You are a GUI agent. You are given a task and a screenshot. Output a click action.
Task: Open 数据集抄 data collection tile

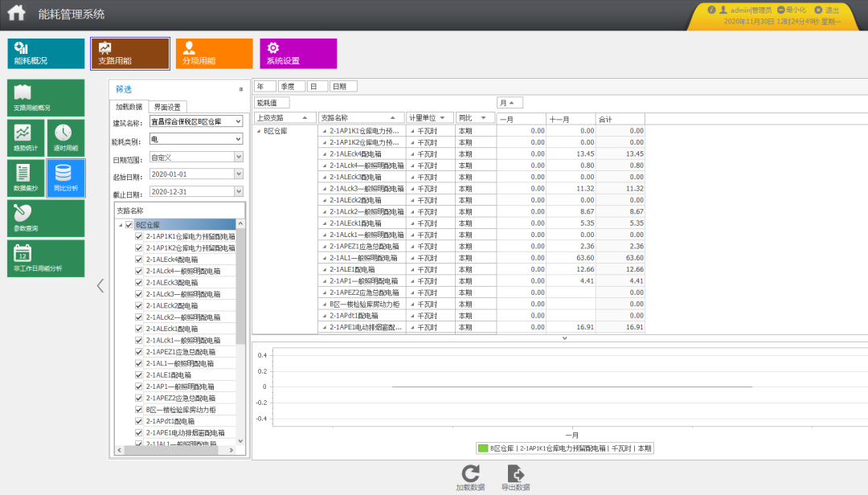point(26,178)
